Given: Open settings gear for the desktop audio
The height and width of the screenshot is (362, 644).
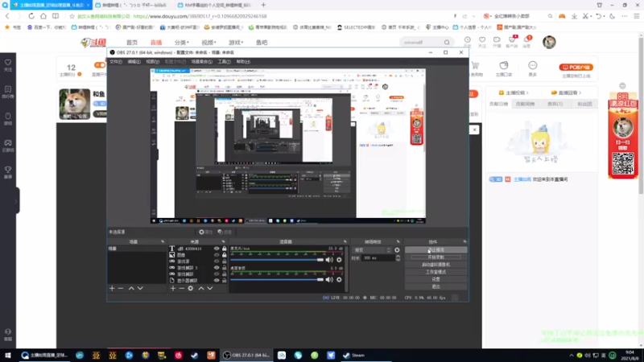Looking at the screenshot, I should point(339,279).
